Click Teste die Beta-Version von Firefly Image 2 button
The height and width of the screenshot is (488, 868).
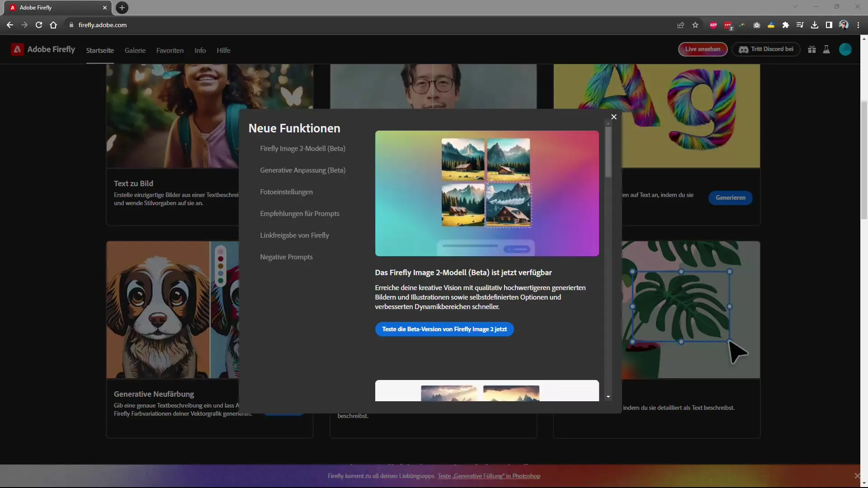(444, 329)
